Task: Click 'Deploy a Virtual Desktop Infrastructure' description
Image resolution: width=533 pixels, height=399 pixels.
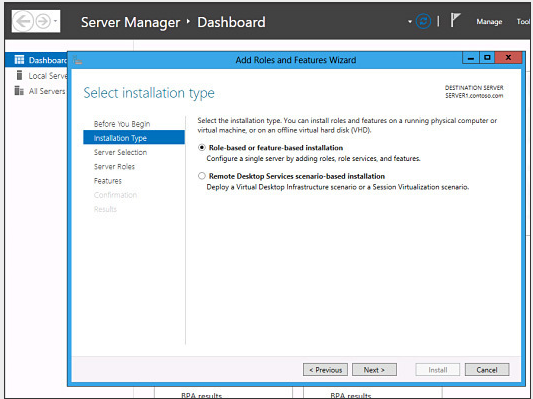Action: pyautogui.click(x=338, y=187)
